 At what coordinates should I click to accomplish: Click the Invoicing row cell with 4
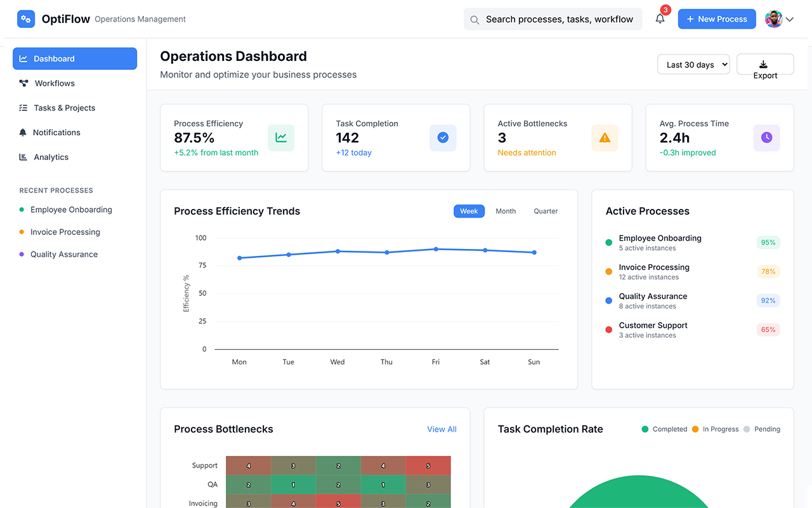click(x=293, y=502)
